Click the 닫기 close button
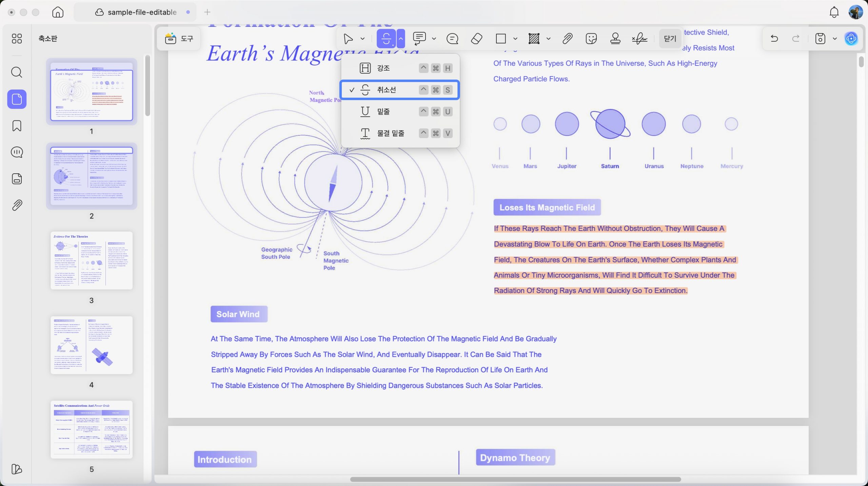This screenshot has width=868, height=486. click(670, 39)
